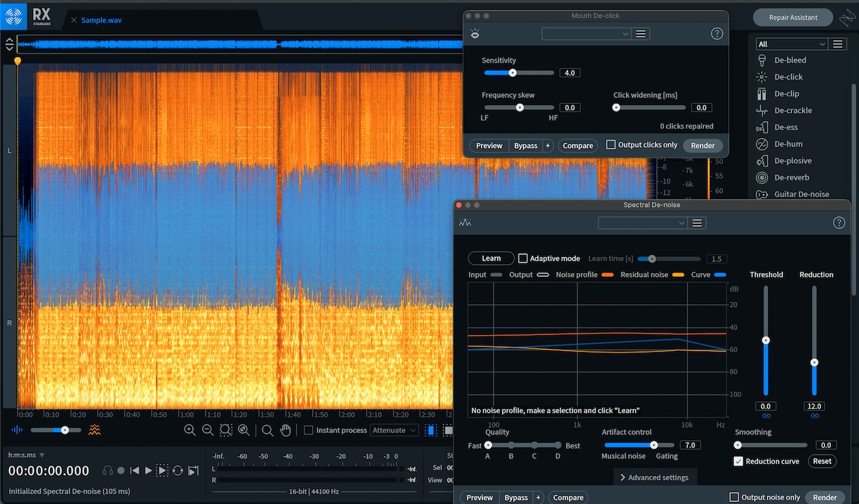Show waveform view icon beside slider
Viewport: 859px width, 504px height.
(x=17, y=429)
